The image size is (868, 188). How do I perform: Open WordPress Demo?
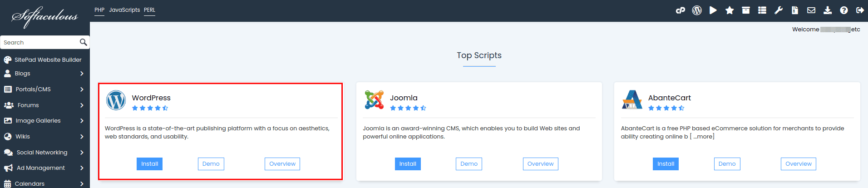tap(211, 164)
